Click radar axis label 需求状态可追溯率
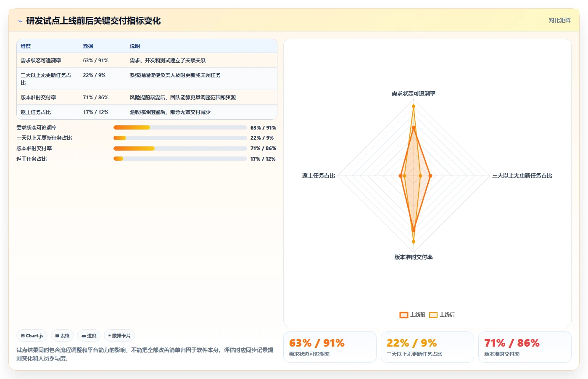 click(414, 93)
